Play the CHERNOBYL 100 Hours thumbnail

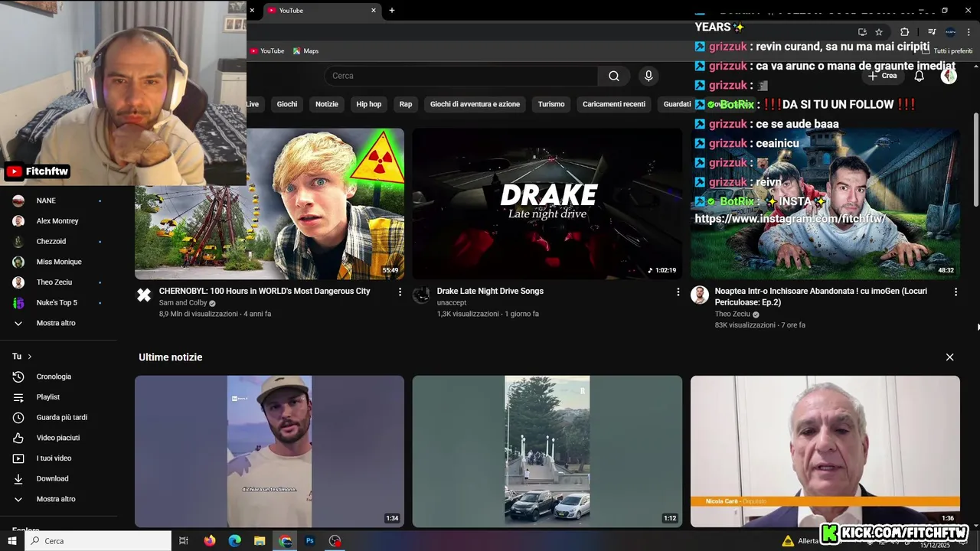(x=269, y=204)
